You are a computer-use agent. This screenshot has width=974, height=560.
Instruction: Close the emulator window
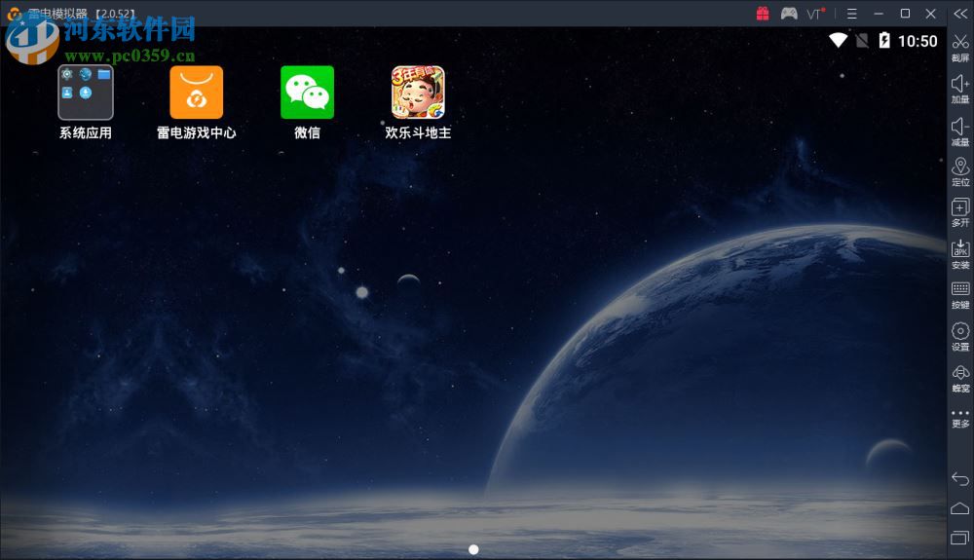930,14
